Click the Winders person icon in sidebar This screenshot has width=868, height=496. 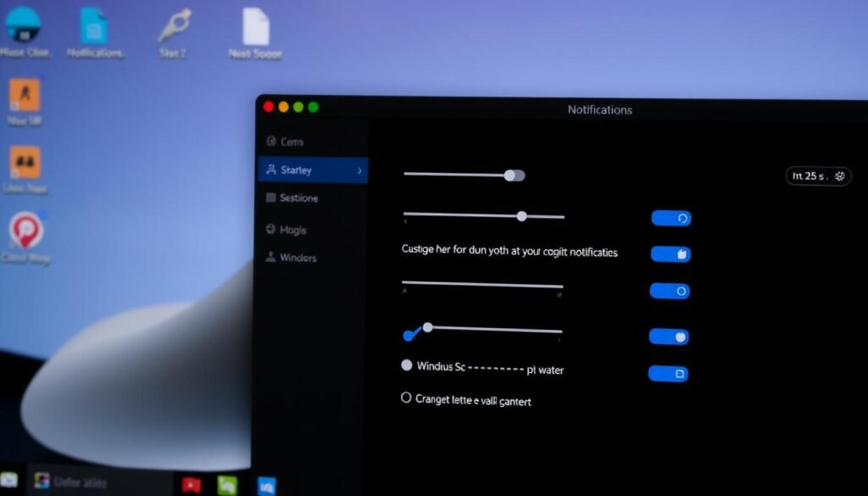(x=271, y=258)
